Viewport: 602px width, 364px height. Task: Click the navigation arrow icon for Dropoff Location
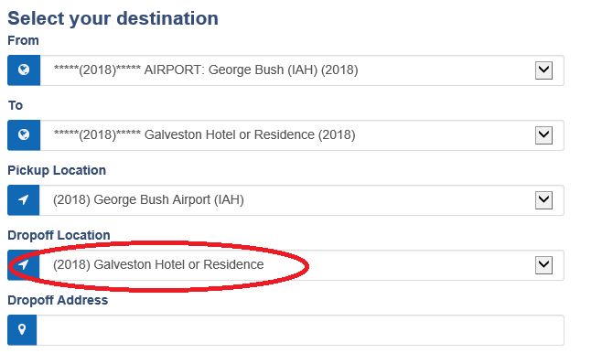click(24, 264)
